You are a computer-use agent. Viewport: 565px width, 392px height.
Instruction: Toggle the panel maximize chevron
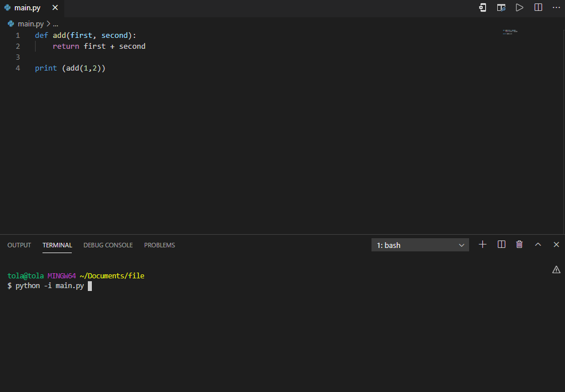(x=538, y=244)
